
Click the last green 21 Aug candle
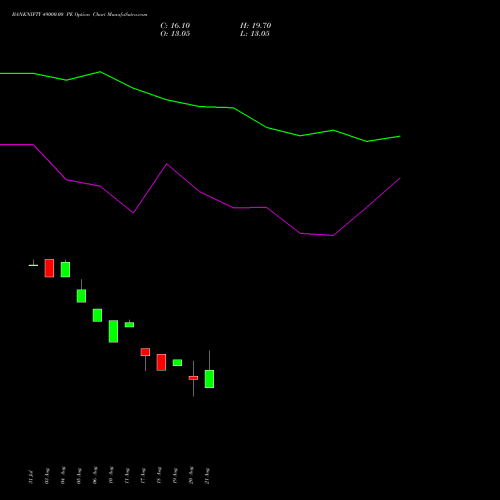[209, 379]
